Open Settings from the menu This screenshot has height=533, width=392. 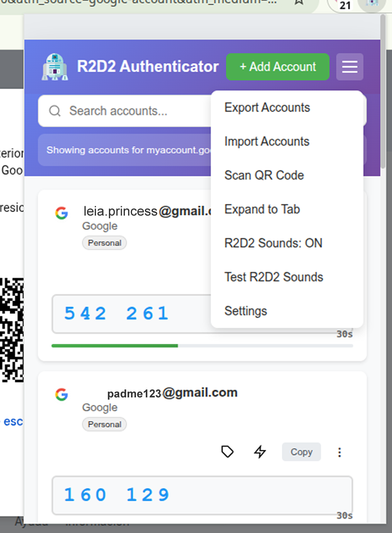(287, 311)
